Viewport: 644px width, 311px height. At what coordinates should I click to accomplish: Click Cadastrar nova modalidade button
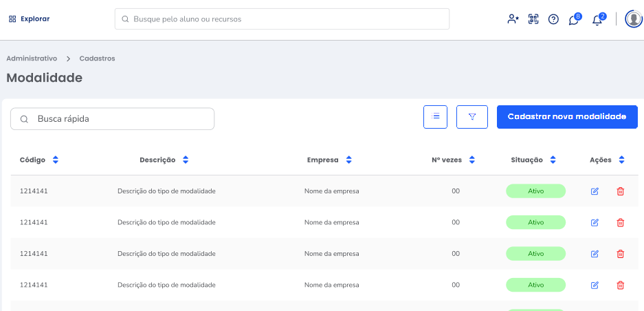click(x=567, y=117)
